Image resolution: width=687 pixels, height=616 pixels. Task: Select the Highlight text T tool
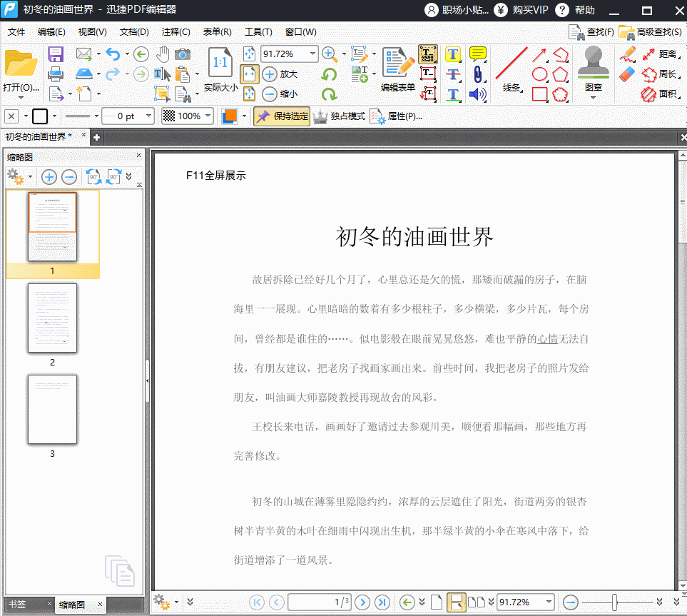coord(452,54)
